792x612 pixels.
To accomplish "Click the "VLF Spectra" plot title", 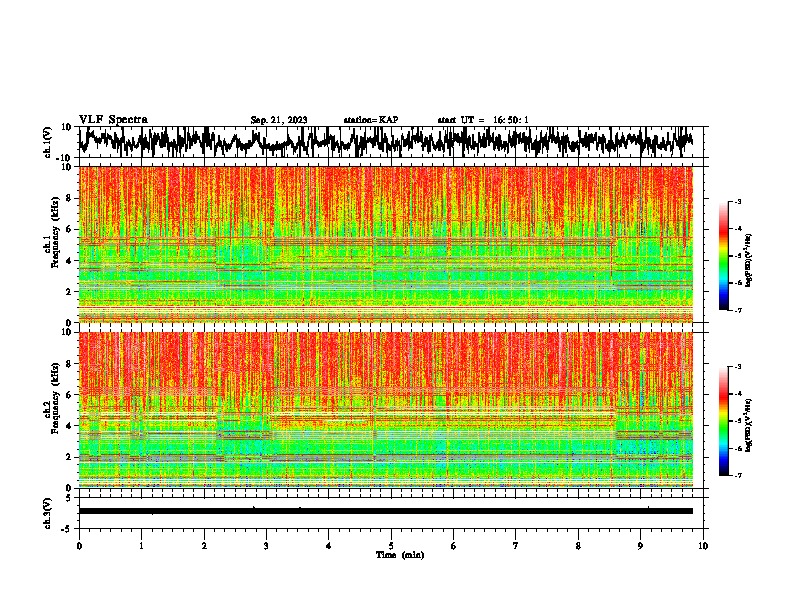I will [113, 120].
